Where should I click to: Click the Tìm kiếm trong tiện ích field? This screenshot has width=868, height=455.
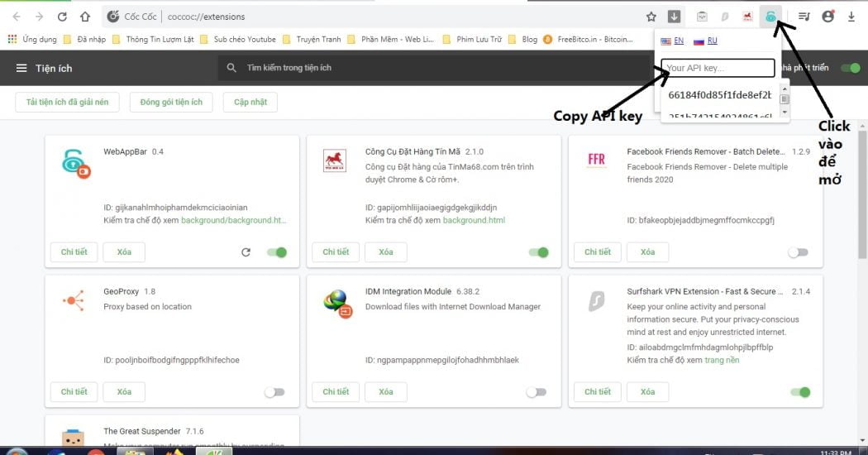tap(432, 68)
